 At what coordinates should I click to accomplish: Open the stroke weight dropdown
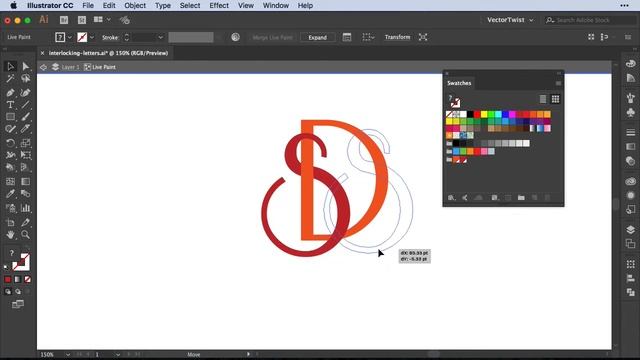click(160, 37)
